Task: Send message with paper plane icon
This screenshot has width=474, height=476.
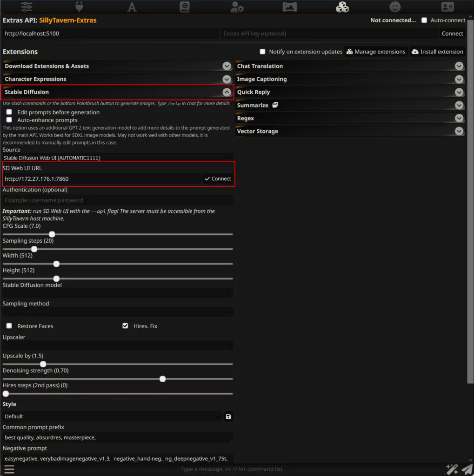Action: (x=467, y=469)
